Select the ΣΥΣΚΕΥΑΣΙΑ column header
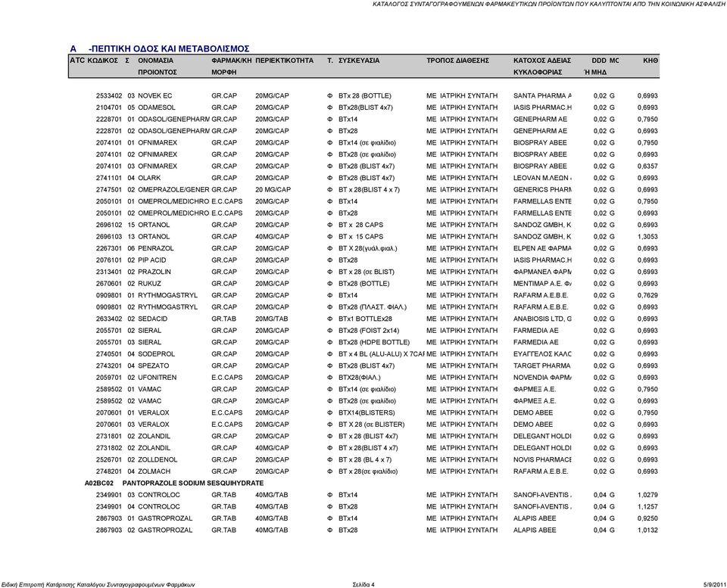The width and height of the screenshot is (727, 588). click(x=359, y=61)
